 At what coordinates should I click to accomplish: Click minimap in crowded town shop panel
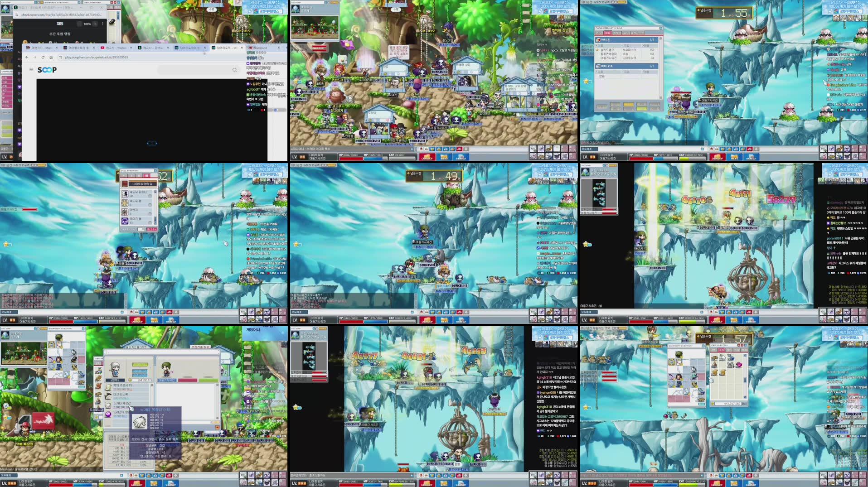[315, 27]
